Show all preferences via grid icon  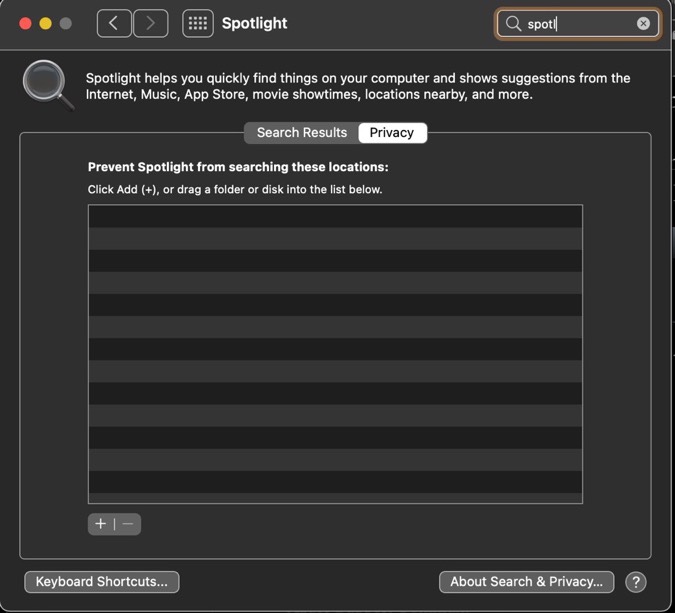pos(198,23)
